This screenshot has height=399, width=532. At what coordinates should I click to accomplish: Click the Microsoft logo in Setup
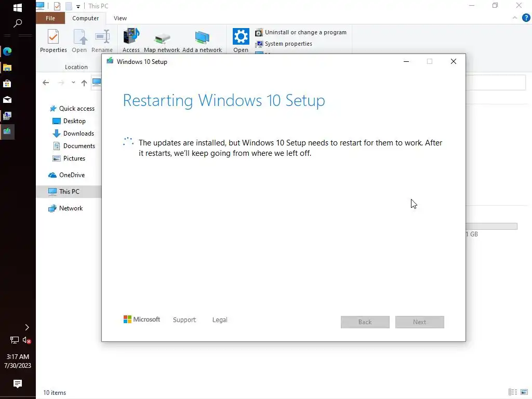[x=141, y=320]
